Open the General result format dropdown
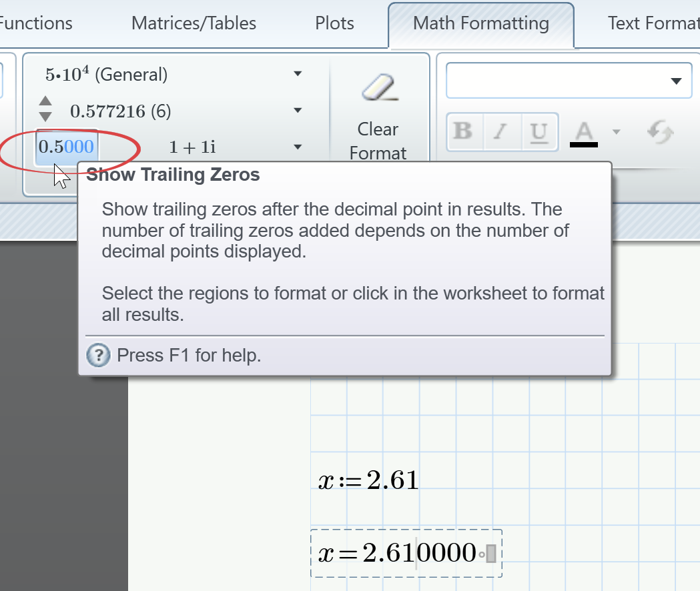Screen dimensions: 700x591 tap(298, 73)
